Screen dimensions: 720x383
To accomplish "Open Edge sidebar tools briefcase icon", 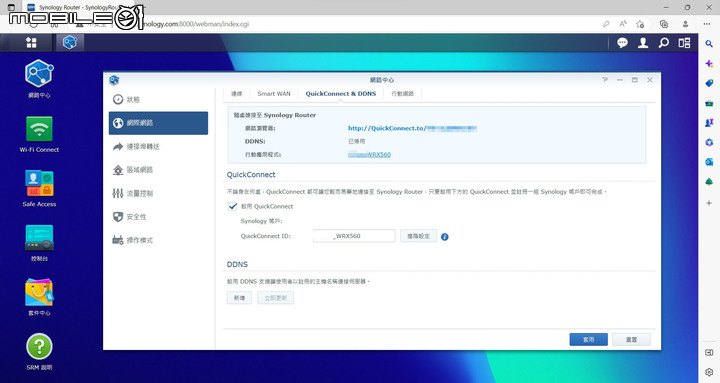I will pos(709,103).
